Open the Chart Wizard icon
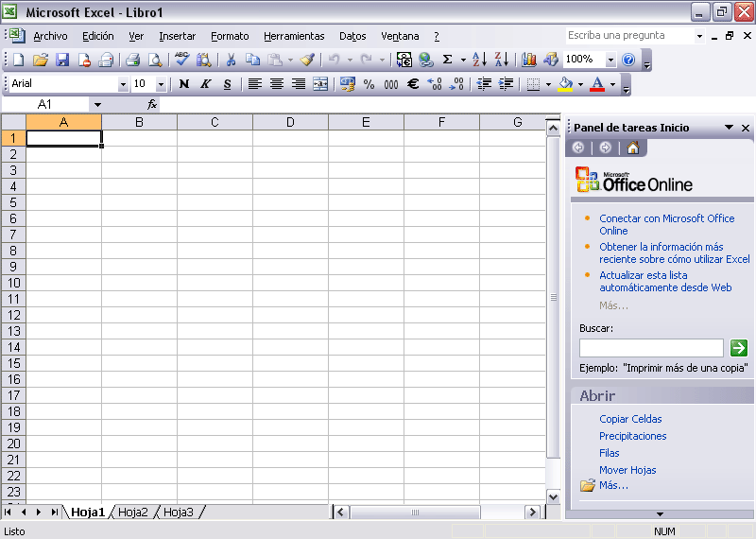The width and height of the screenshot is (756, 539). [529, 60]
